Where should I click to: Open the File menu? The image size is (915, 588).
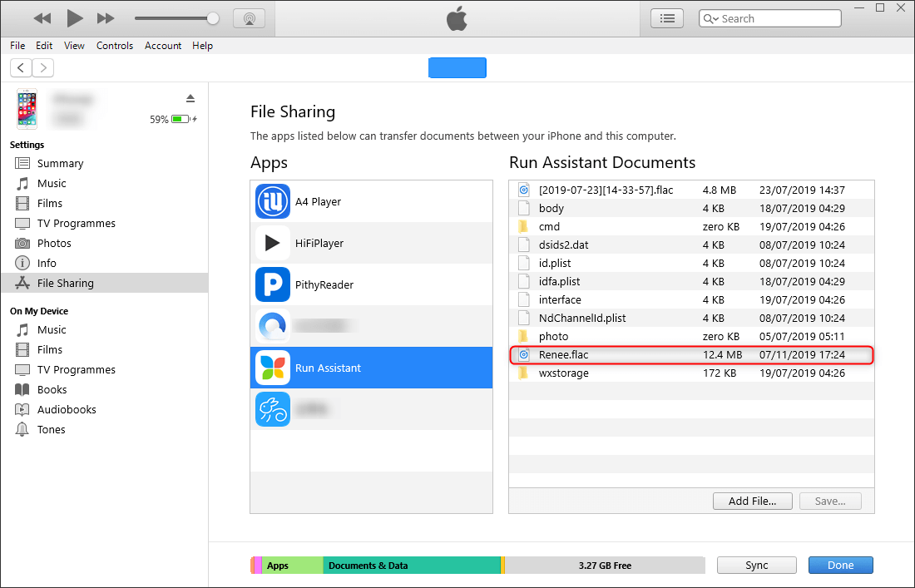point(17,46)
